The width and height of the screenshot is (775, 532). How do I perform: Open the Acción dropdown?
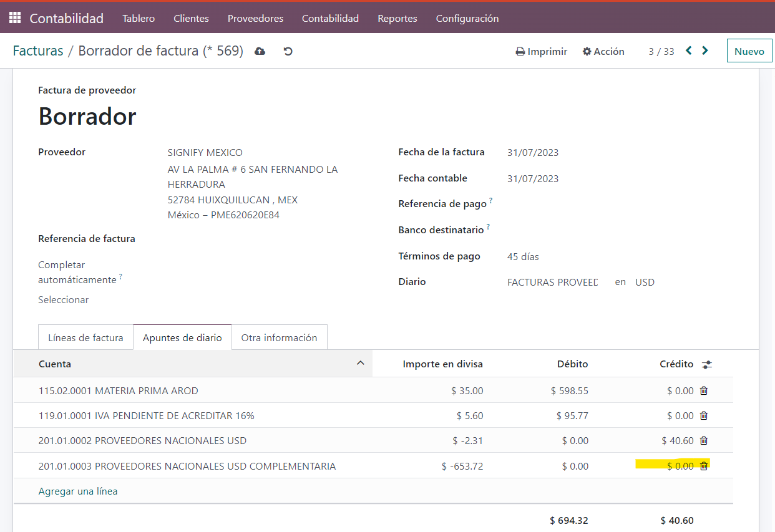(x=603, y=51)
